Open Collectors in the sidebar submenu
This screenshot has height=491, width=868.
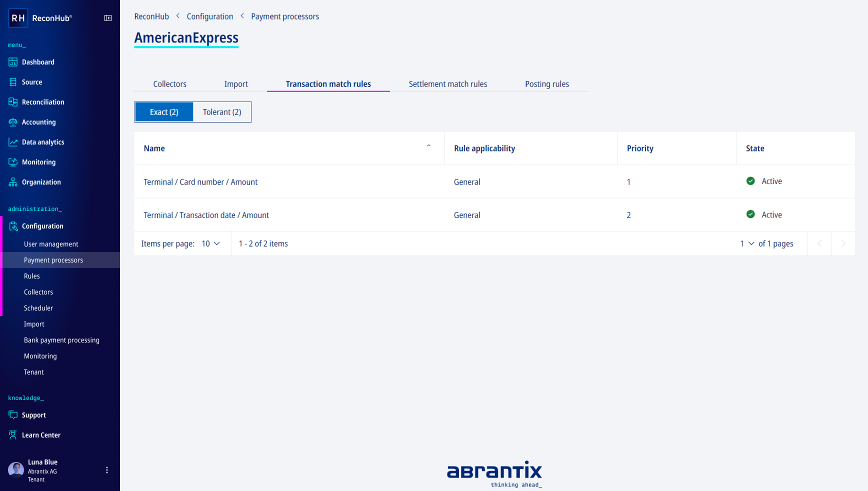[x=38, y=292]
